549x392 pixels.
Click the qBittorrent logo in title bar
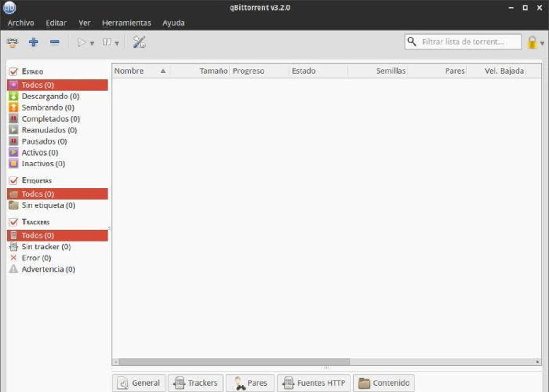coord(10,8)
